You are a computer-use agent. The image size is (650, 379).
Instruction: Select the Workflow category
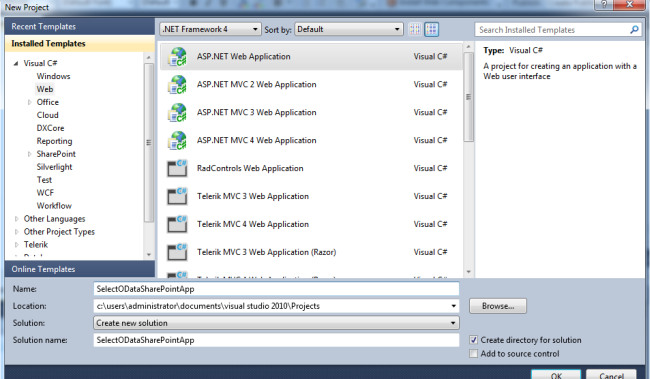pyautogui.click(x=54, y=206)
